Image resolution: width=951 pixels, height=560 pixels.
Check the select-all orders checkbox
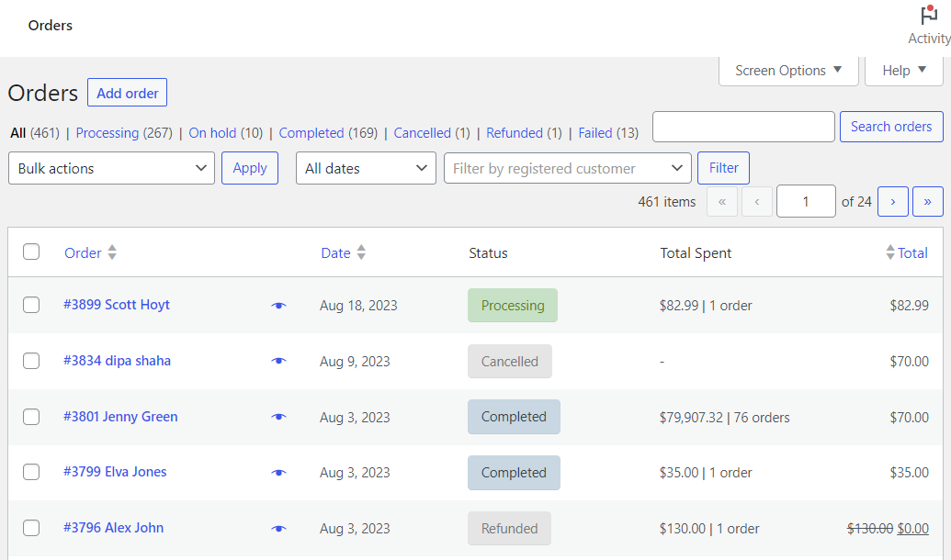[x=31, y=252]
